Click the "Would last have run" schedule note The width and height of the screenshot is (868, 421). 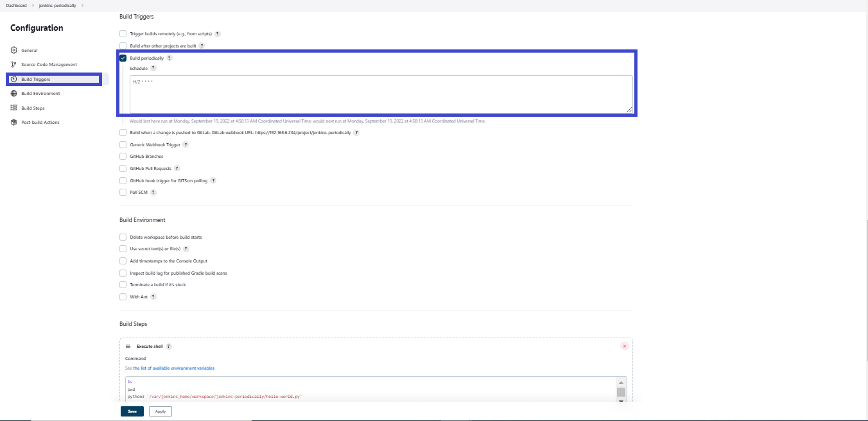tap(308, 121)
